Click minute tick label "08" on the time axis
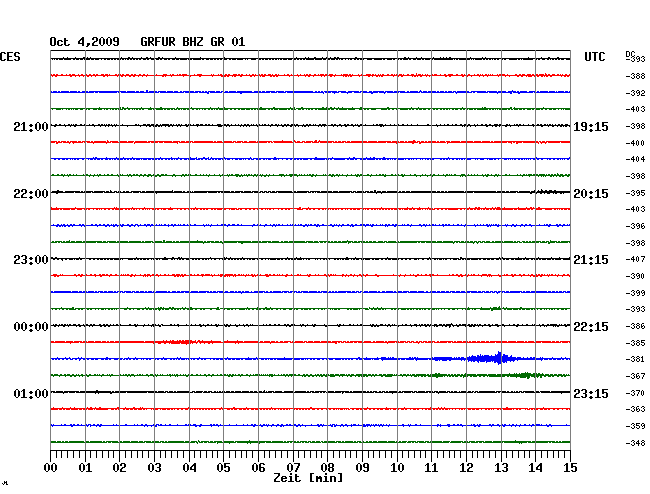This screenshot has height=494, width=650. 327,468
